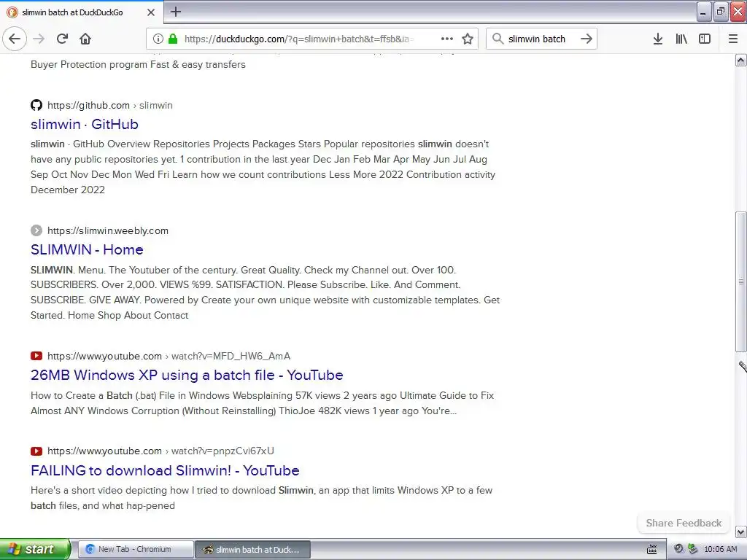Go back to the previous page
The height and width of the screenshot is (560, 747).
15,39
